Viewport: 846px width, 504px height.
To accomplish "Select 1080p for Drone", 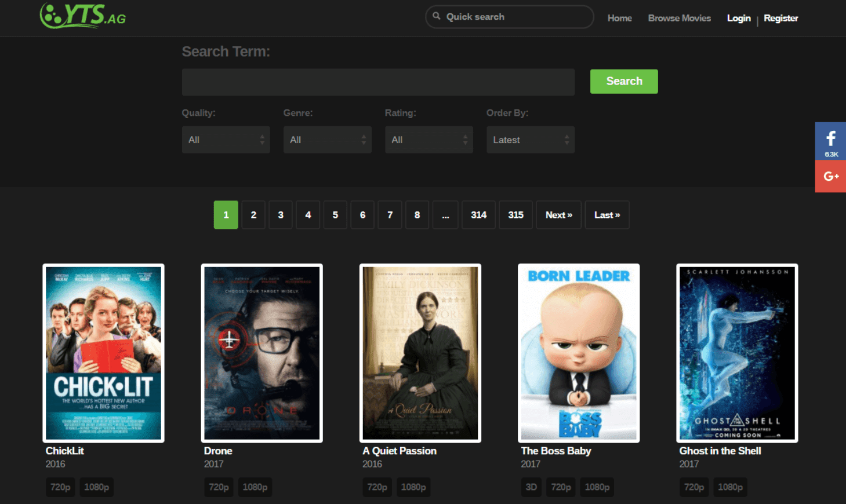I will [255, 487].
